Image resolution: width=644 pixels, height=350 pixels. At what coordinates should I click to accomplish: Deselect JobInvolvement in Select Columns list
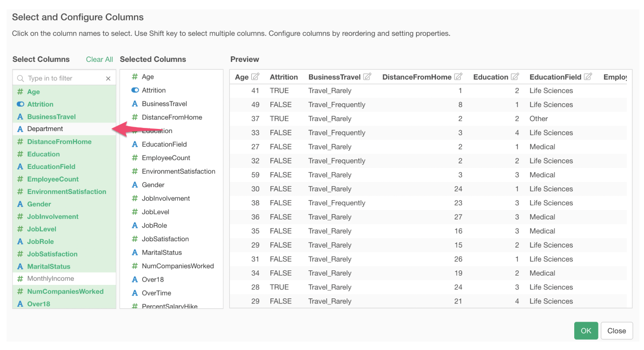point(64,216)
